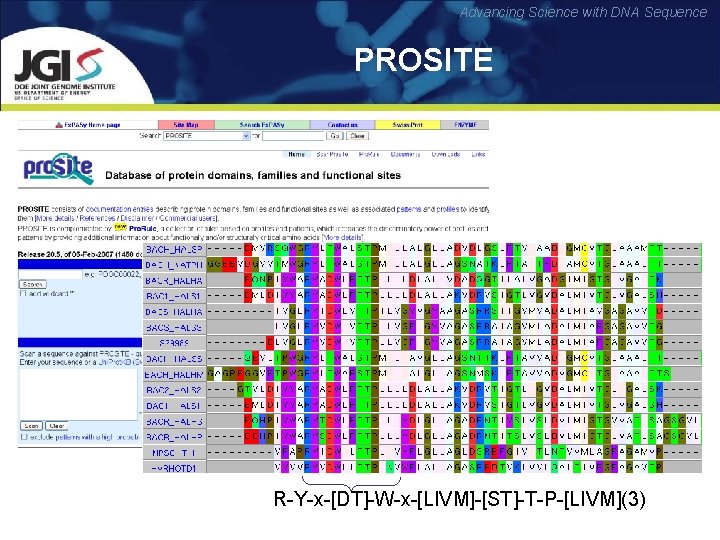Open the Search ExPASy tab
The height and width of the screenshot is (540, 720).
[x=262, y=124]
